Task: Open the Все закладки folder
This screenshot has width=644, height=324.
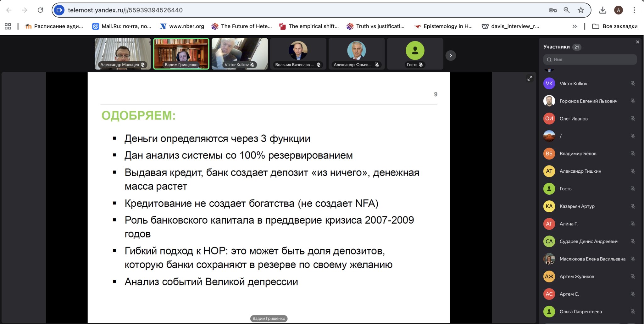Action: (615, 26)
